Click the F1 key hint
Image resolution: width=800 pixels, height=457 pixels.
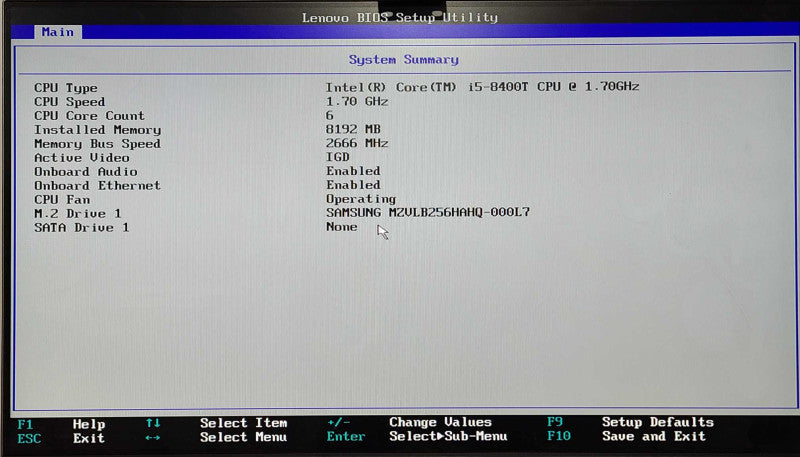tap(25, 424)
